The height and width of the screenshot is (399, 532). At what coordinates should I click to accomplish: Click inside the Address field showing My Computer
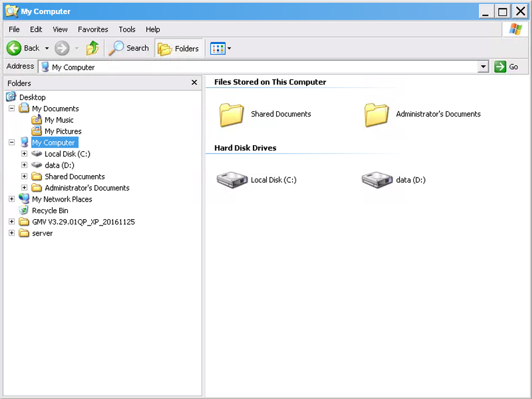[258, 67]
